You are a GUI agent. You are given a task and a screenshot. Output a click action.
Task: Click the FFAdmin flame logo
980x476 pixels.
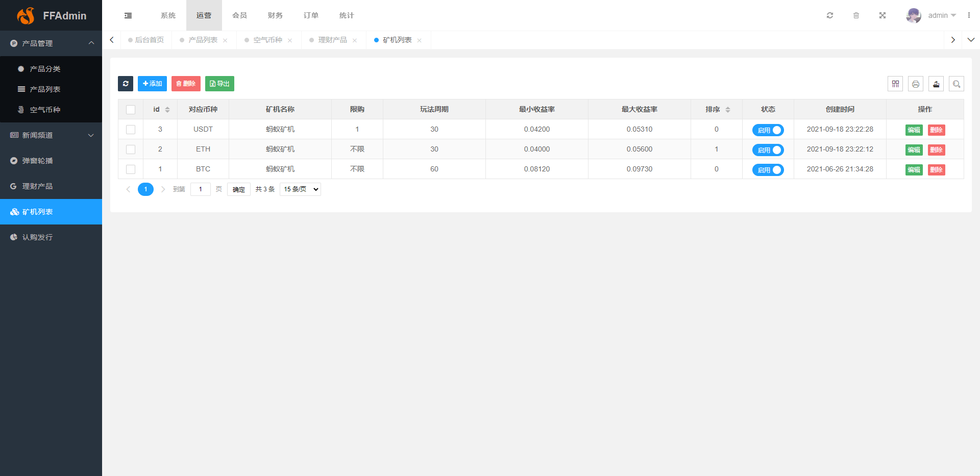[x=26, y=16]
